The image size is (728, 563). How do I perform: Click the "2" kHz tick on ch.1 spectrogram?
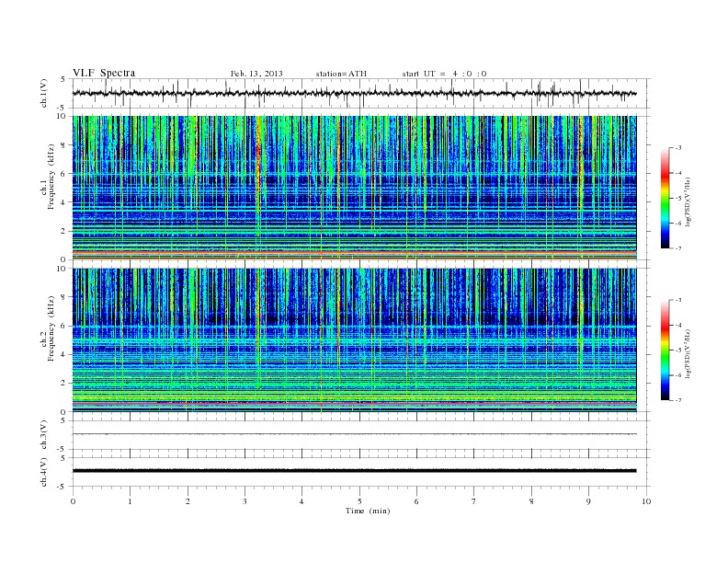pos(63,231)
